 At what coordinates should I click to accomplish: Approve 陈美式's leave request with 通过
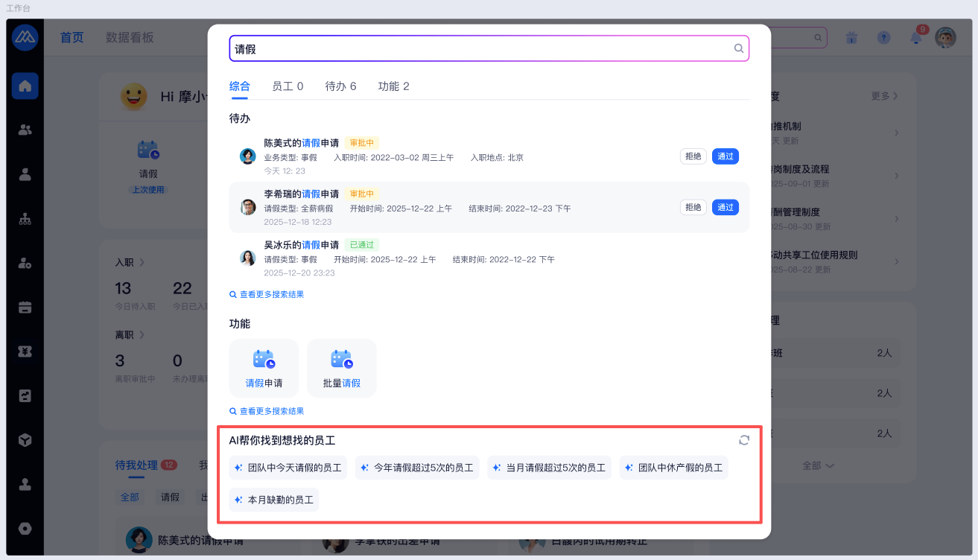pyautogui.click(x=725, y=156)
